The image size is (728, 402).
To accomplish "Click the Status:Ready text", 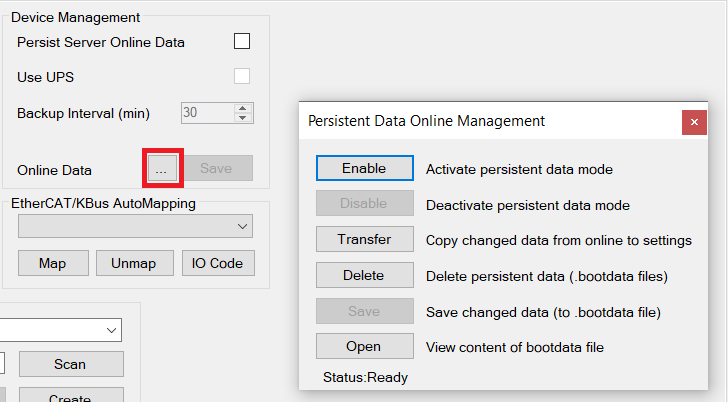I will [365, 377].
